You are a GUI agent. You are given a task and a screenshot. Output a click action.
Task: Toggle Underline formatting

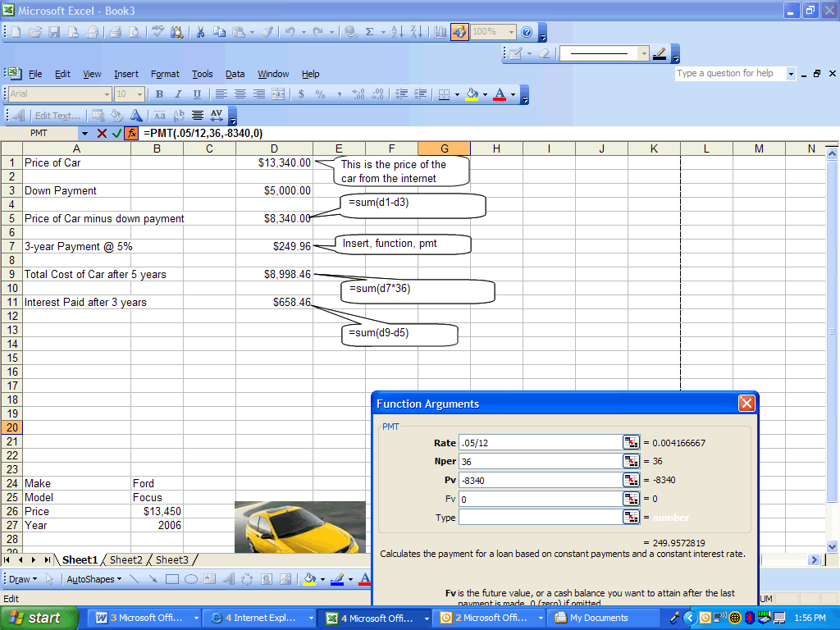[197, 94]
